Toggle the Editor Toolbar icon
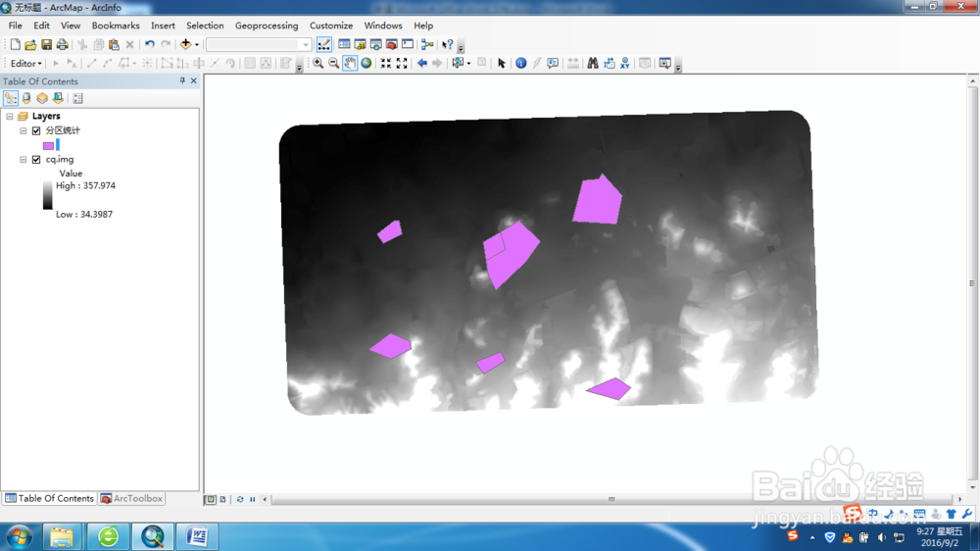 click(323, 44)
